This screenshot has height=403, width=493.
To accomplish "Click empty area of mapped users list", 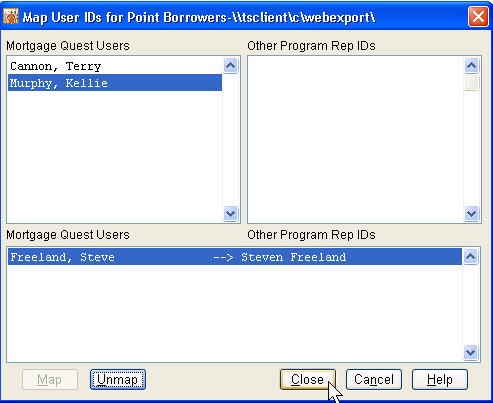I will coord(235,313).
